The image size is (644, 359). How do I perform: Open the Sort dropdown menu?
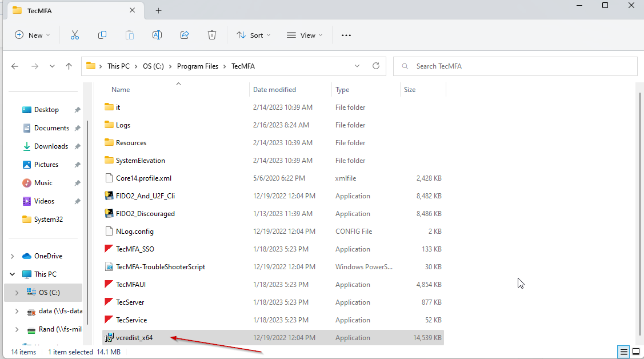pos(254,35)
